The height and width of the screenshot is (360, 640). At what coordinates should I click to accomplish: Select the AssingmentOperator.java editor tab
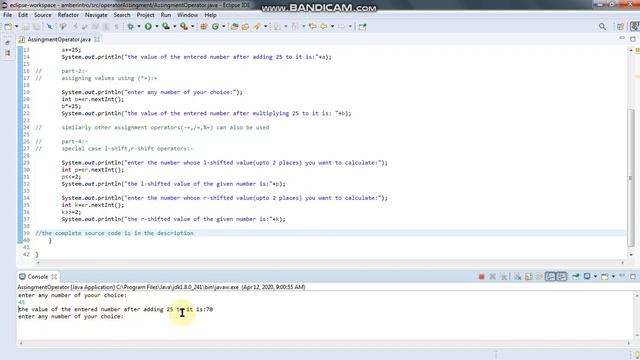(59, 40)
